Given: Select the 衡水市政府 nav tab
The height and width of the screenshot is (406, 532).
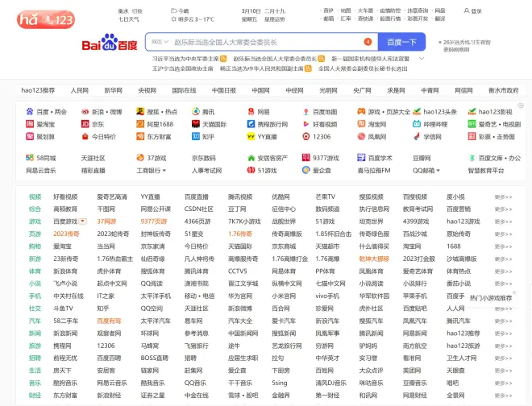Looking at the screenshot, I should pos(504,90).
